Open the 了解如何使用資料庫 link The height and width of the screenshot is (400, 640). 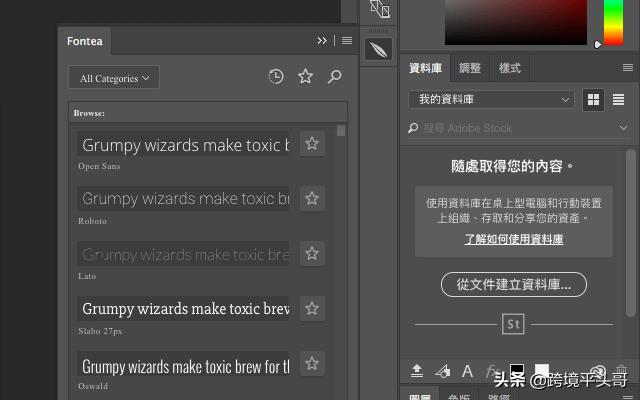(513, 239)
